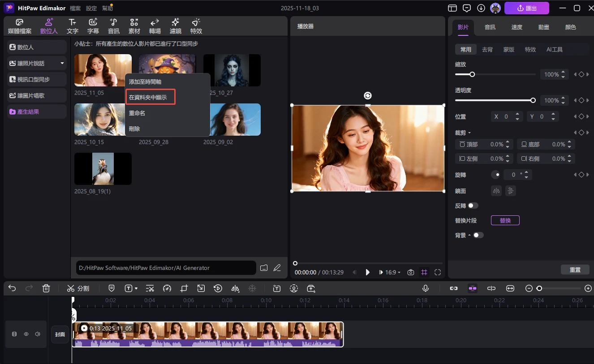Open the 16:9 aspect ratio dropdown
Viewport: 594px width, 364px height.
pyautogui.click(x=392, y=272)
